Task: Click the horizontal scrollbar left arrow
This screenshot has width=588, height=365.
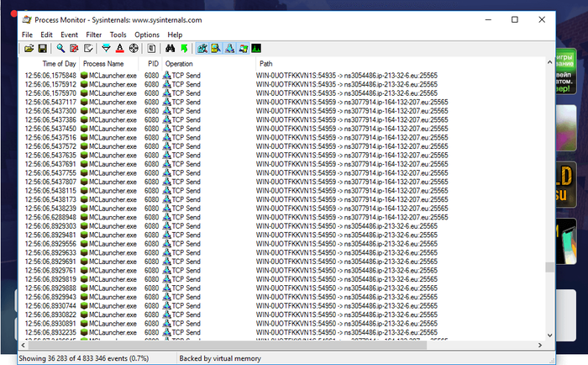Action: click(x=24, y=345)
